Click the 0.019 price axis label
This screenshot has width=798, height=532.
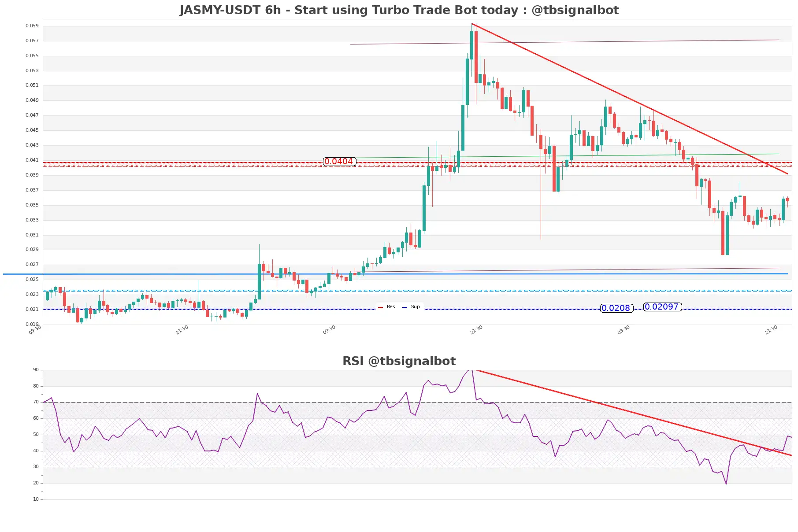click(x=32, y=325)
